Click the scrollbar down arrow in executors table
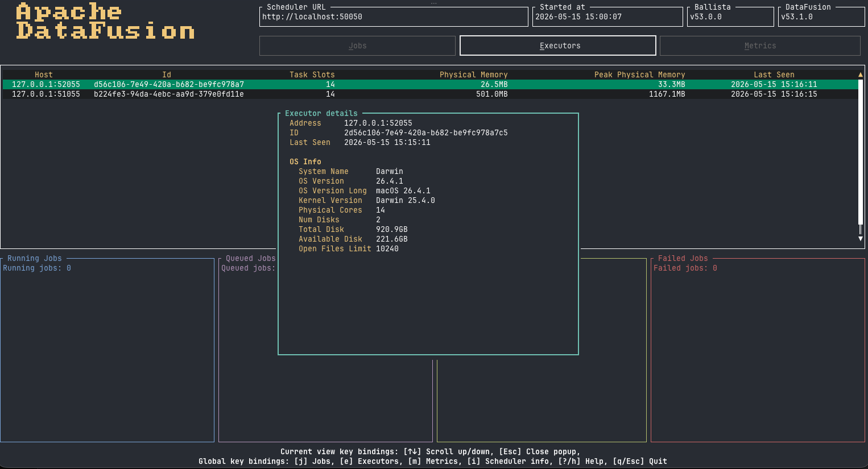The height and width of the screenshot is (469, 868). point(861,239)
